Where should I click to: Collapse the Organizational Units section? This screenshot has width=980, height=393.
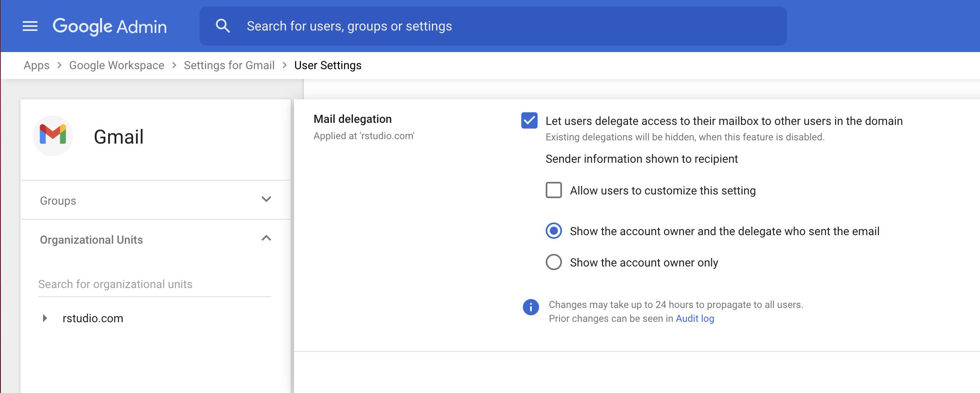[x=155, y=239]
